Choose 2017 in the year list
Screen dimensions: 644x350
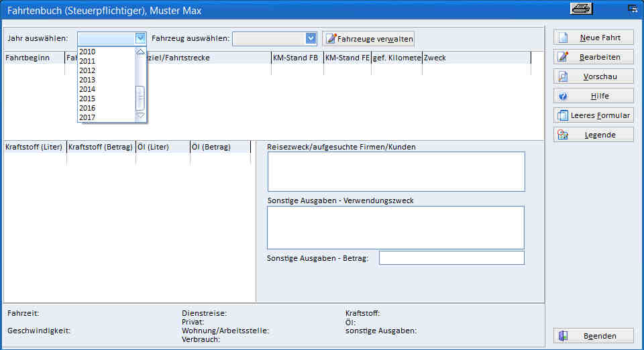[x=87, y=117]
